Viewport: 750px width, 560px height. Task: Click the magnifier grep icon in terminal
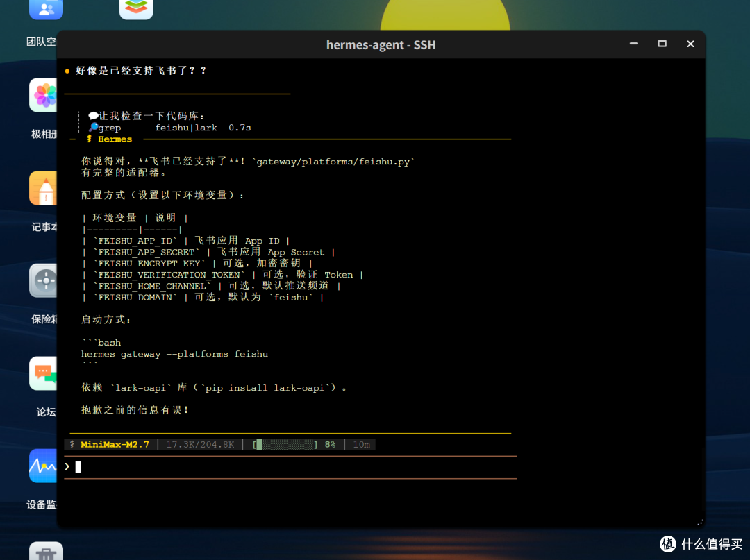pos(93,127)
